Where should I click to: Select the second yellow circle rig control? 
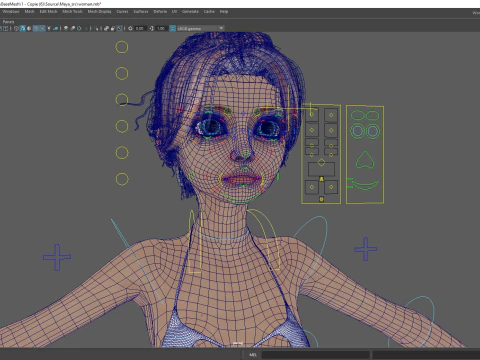click(122, 73)
